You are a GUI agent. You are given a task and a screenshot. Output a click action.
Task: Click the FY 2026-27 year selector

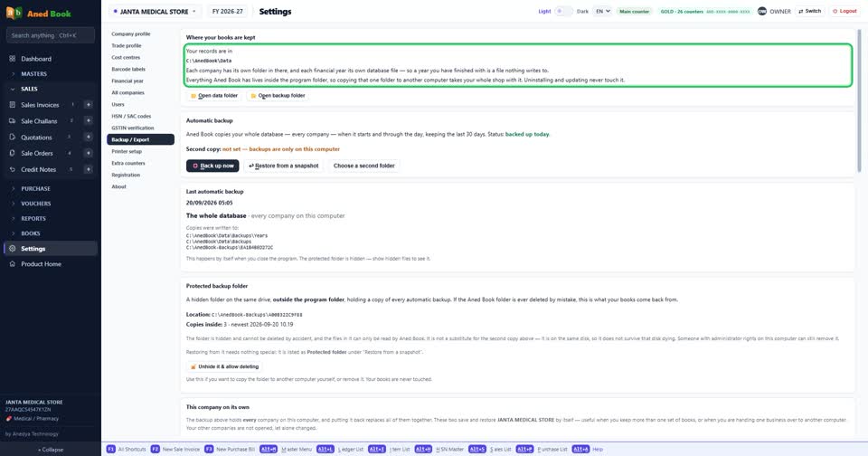click(228, 11)
